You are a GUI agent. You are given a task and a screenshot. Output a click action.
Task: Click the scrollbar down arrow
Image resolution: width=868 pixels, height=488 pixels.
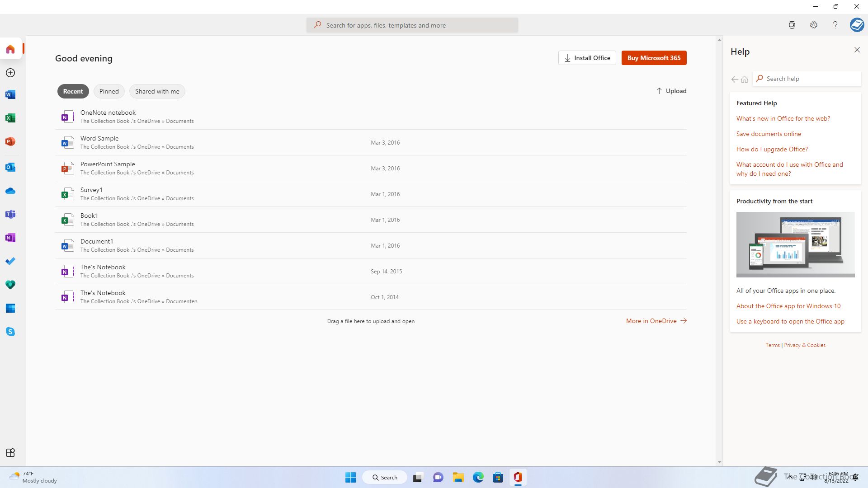pyautogui.click(x=719, y=462)
